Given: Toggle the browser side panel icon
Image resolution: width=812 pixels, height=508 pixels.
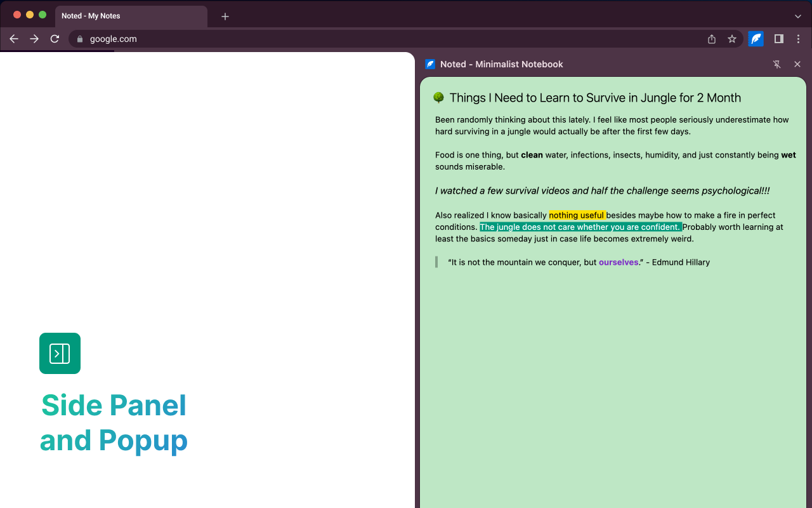Looking at the screenshot, I should point(778,39).
